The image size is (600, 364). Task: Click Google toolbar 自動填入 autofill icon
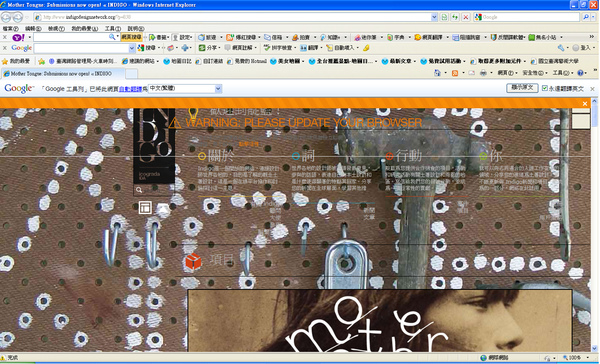(329, 48)
